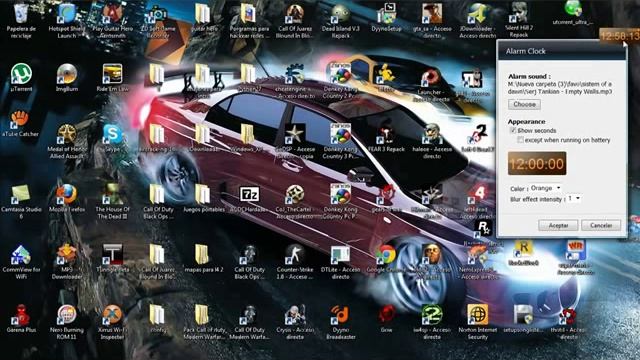The height and width of the screenshot is (360, 640).
Task: Select the JDownloader shortcut icon
Action: [478, 14]
